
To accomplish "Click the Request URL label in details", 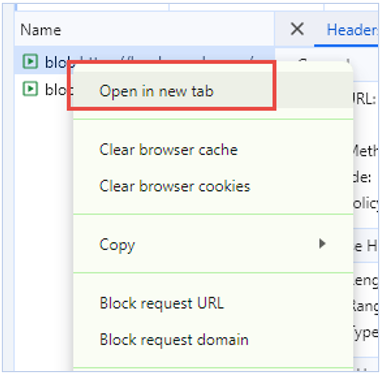I will 365,99.
